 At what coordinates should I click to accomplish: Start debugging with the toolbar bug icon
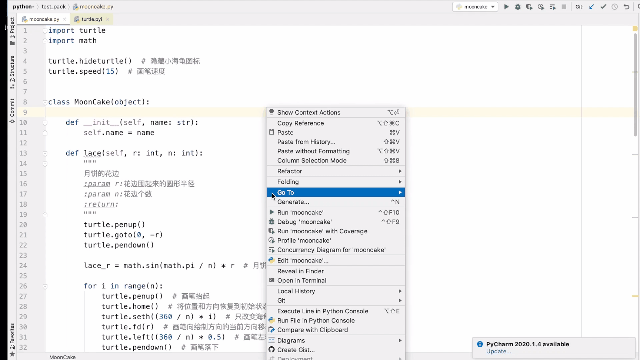coord(518,7)
